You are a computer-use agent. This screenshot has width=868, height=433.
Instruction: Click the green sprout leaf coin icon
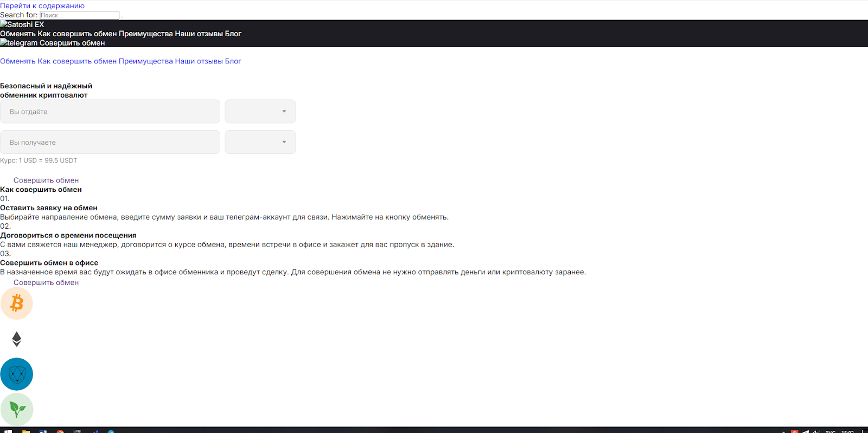tap(17, 410)
